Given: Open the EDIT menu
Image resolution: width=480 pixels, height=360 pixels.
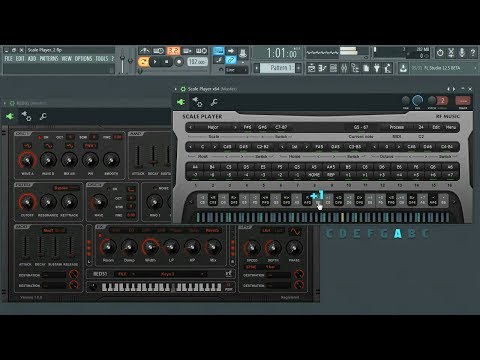Looking at the screenshot, I should tap(20, 59).
